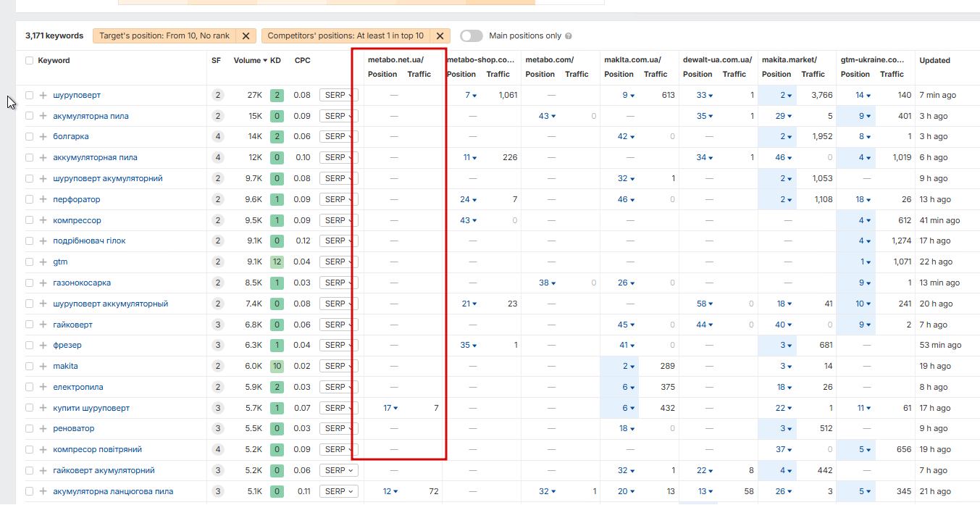Add makita keyword with plus icon
This screenshot has height=505, width=980.
(x=43, y=366)
